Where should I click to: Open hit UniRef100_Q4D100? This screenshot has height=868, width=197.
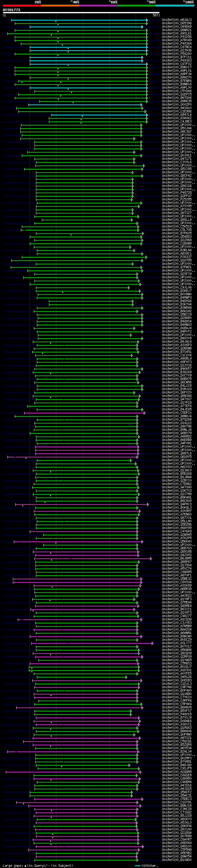[176, 846]
